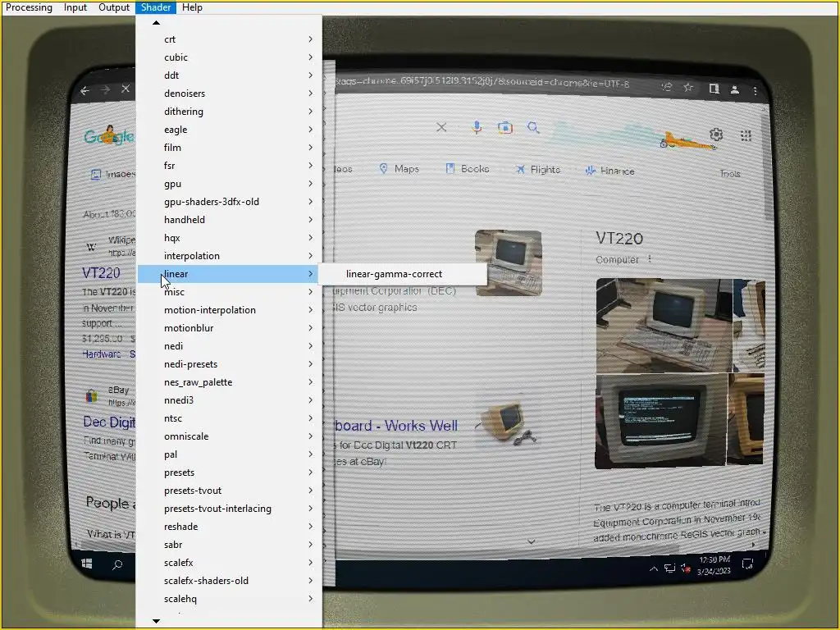840x630 pixels.
Task: Select linear-gamma-correct shader
Action: pos(403,274)
